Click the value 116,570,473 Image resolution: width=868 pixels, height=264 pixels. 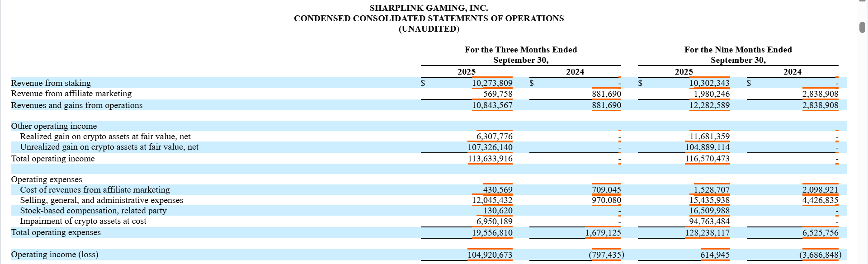click(707, 159)
